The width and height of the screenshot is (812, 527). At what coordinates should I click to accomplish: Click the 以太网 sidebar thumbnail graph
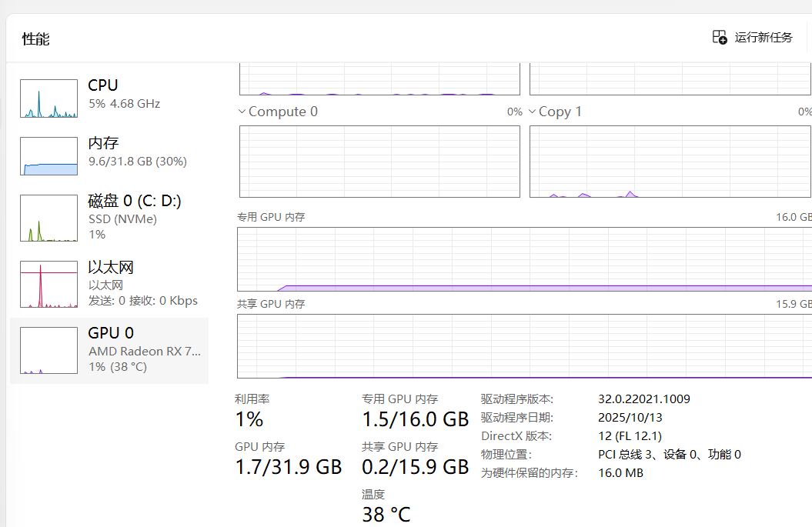(x=48, y=284)
